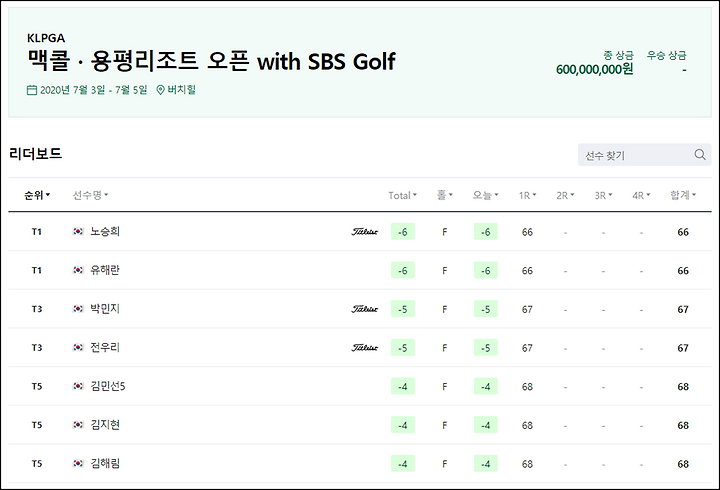Image resolution: width=720 pixels, height=490 pixels.
Task: Click the Titleist logo in 박민지 row
Action: pyautogui.click(x=365, y=309)
